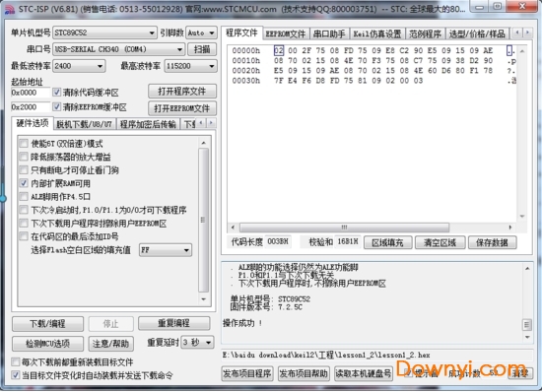The width and height of the screenshot is (542, 392).
Task: Click the 发布项目程序 button
Action: (x=246, y=373)
